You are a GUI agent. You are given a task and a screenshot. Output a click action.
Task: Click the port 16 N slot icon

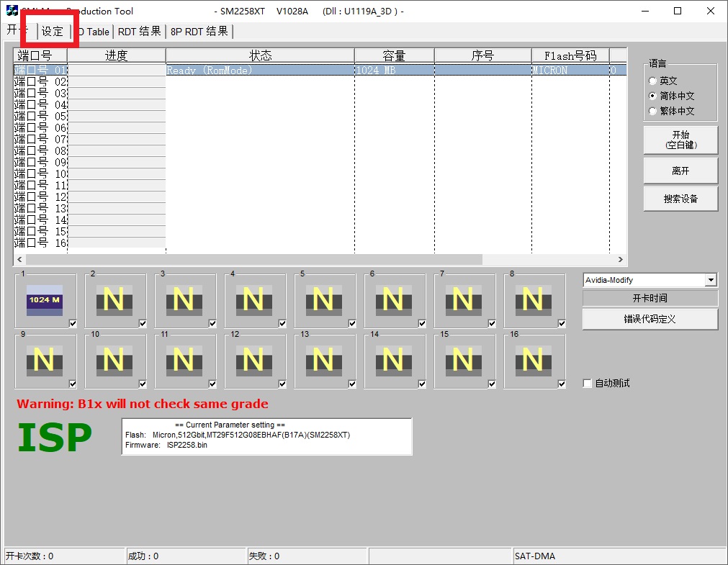point(533,360)
